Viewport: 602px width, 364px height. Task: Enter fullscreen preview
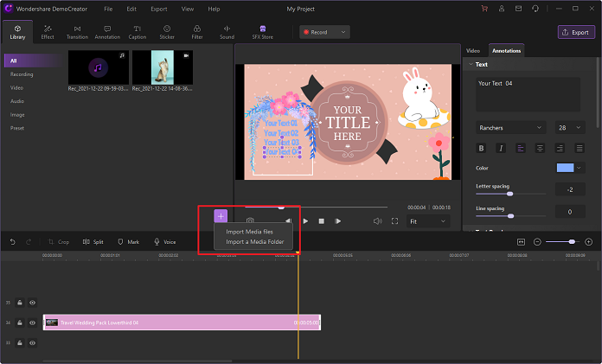(394, 221)
